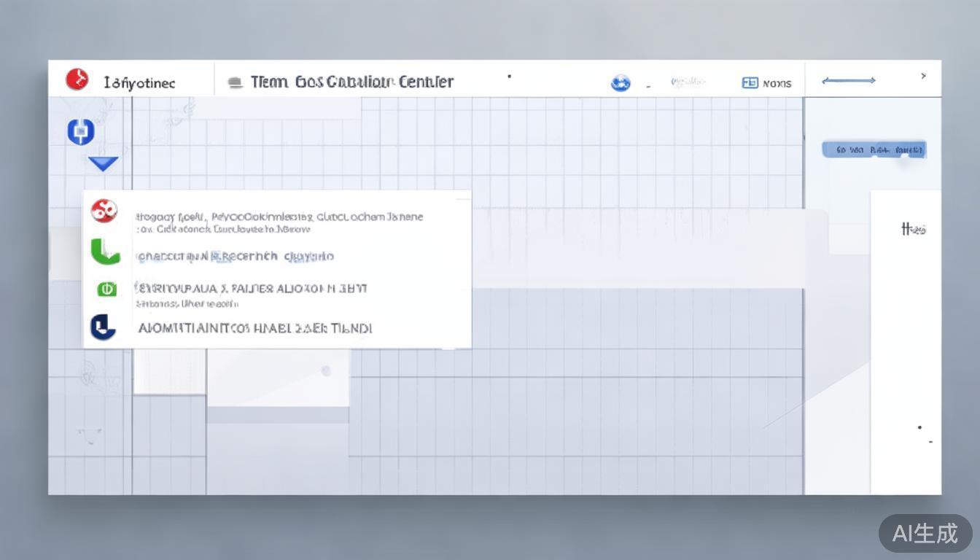This screenshot has height=560, width=980.
Task: Expand the chevron arrow at top right
Action: [x=923, y=76]
